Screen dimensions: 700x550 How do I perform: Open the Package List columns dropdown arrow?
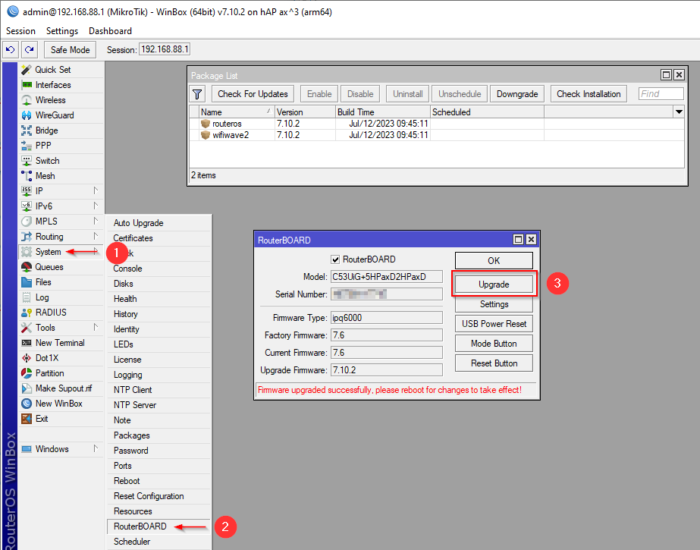[679, 112]
